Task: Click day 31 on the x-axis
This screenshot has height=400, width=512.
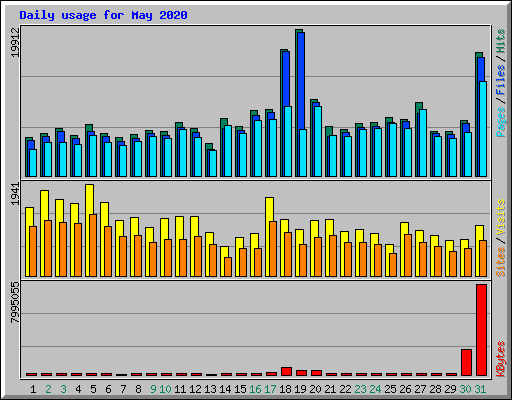Action: (x=480, y=389)
